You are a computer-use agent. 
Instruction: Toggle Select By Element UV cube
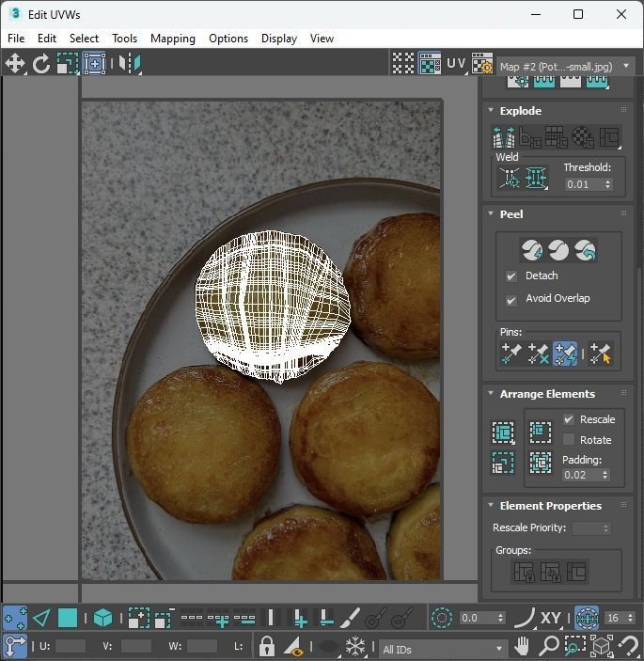point(102,619)
